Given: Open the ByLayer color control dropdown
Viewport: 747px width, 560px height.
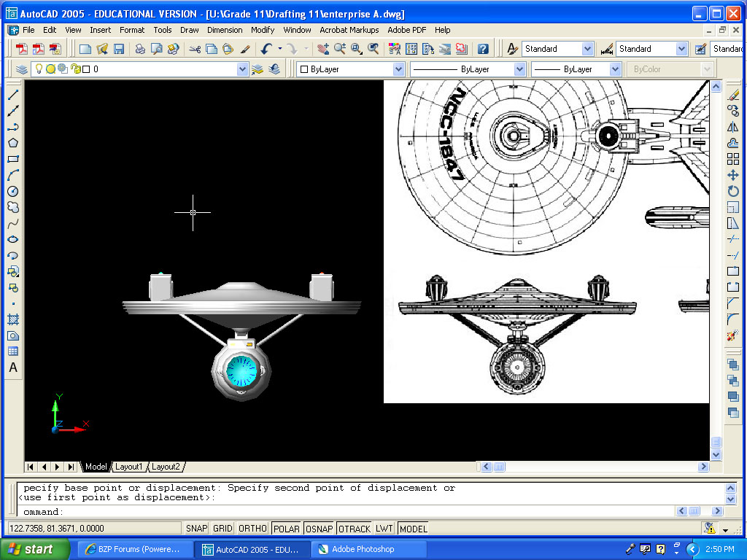Looking at the screenshot, I should tap(399, 69).
